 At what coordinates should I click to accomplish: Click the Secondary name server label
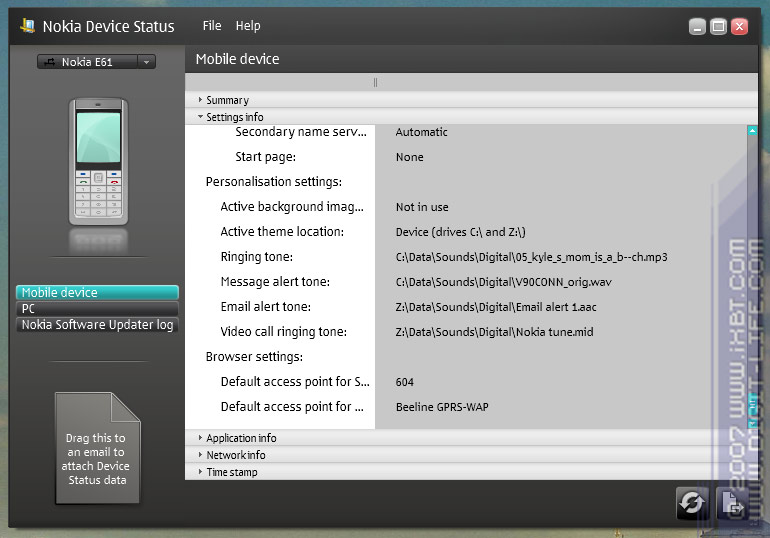(301, 132)
